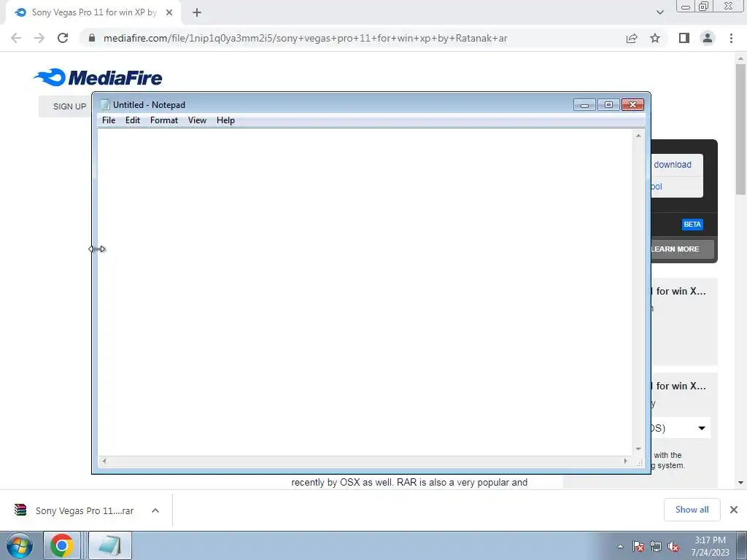747x560 pixels.
Task: Expand download item options chevron
Action: point(155,510)
